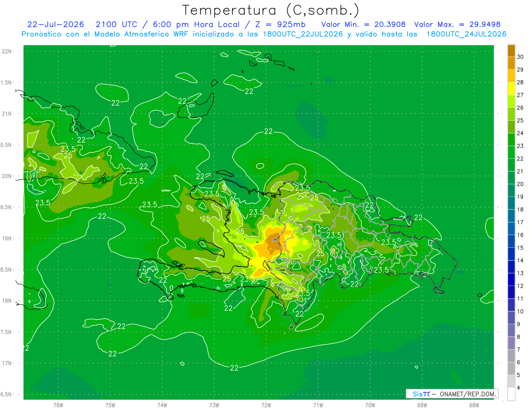Viewport: 532px width, 411px height.
Task: Click the "73W" longitude axis label
Action: (214, 405)
